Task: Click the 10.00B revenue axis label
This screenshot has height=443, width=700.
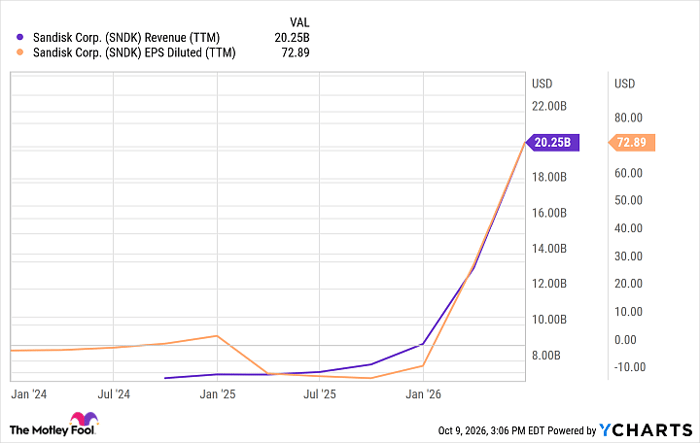Action: (549, 319)
